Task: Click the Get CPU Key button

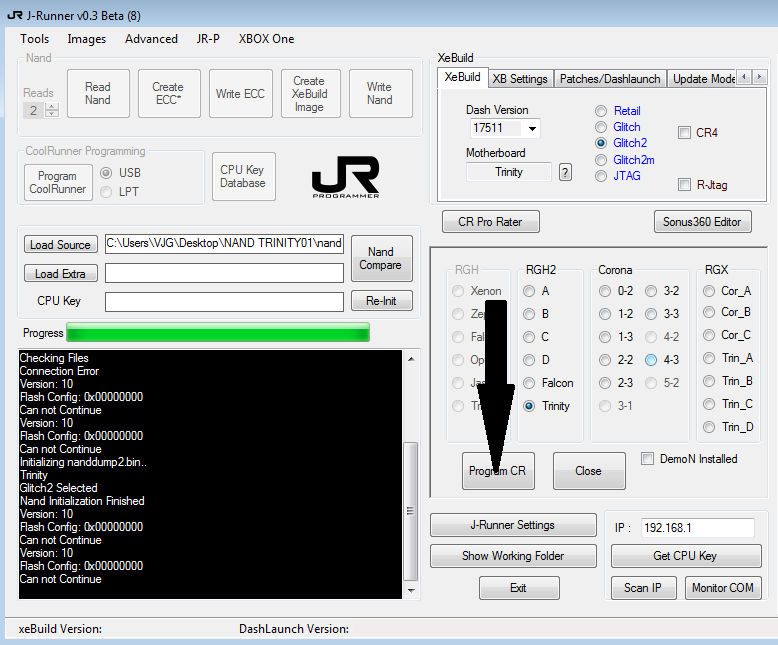Action: [x=685, y=556]
